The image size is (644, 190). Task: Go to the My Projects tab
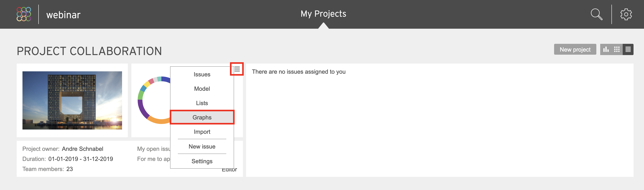323,14
